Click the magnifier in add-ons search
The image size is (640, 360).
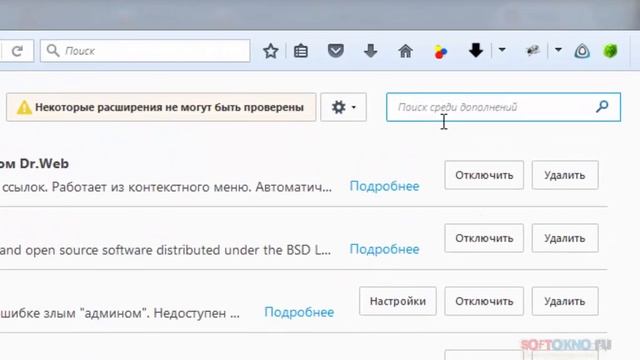coord(602,107)
